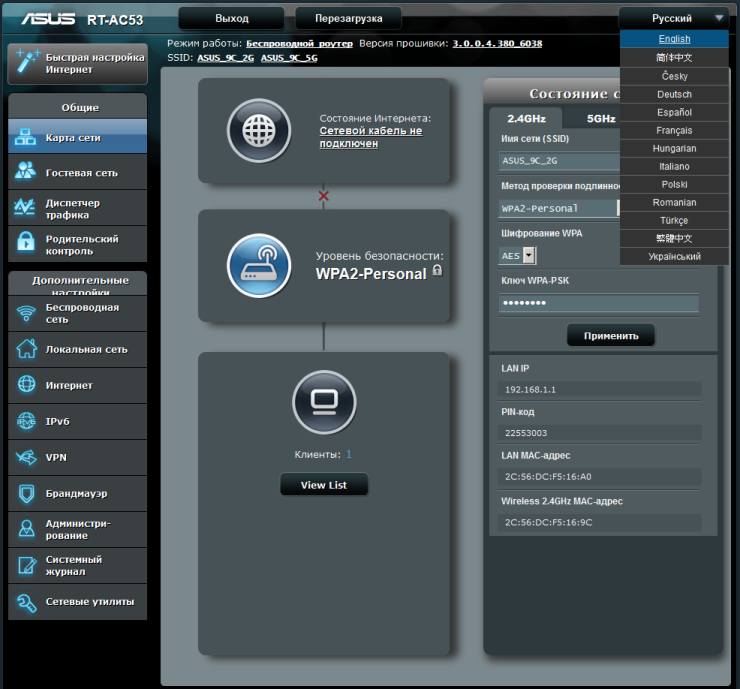This screenshot has height=689, width=740.
Task: Click the Применить apply button
Action: pos(611,336)
